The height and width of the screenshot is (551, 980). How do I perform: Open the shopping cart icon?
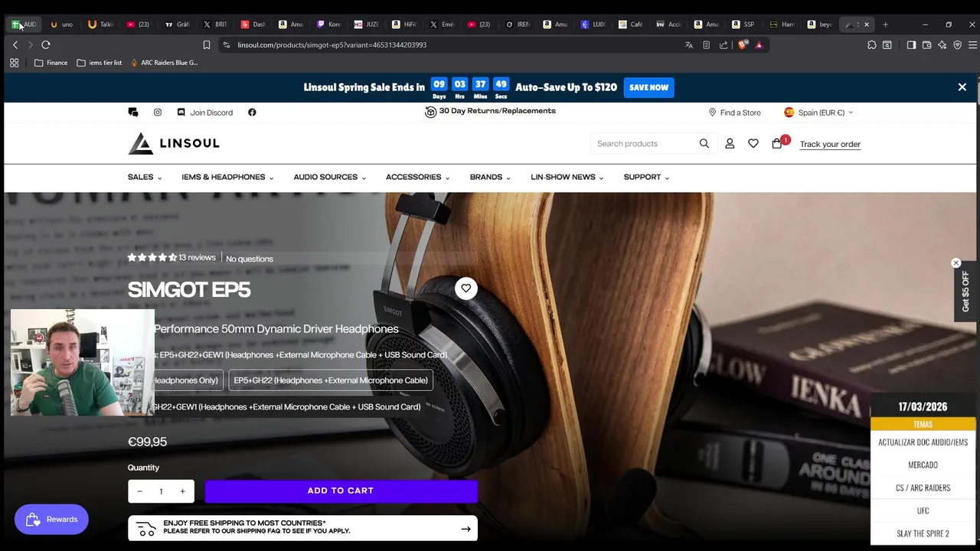tap(777, 144)
